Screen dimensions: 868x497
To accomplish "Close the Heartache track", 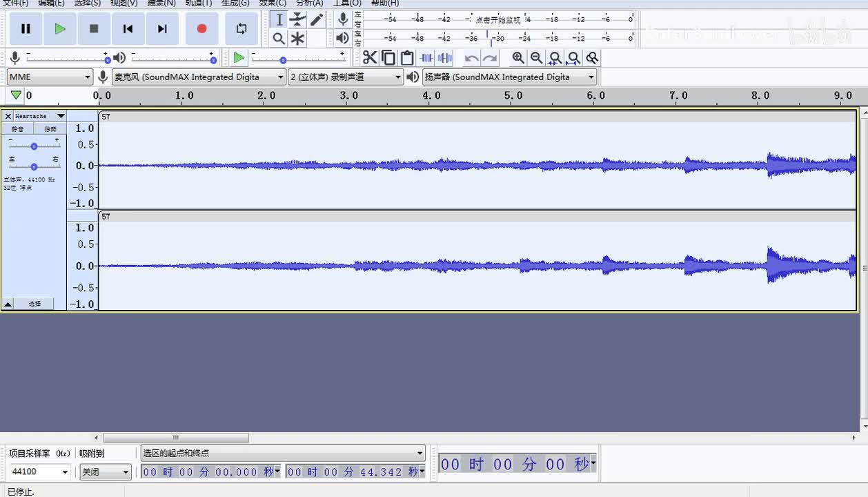I will (8, 116).
